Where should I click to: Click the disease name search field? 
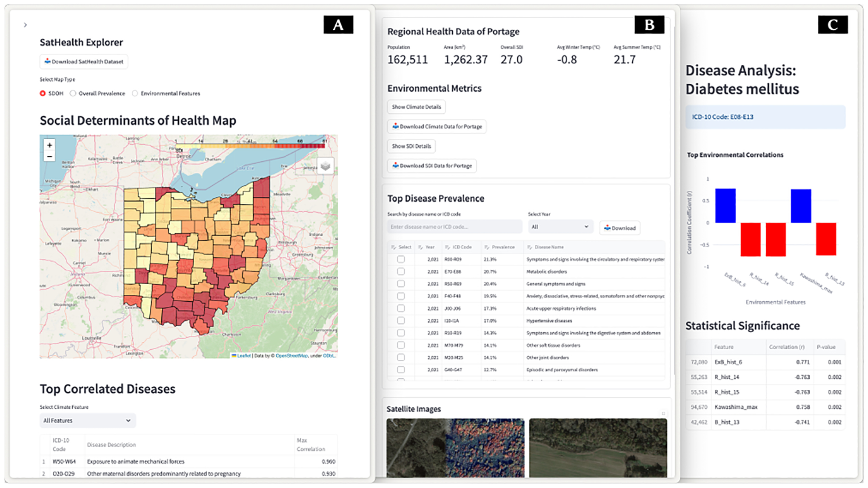[x=454, y=227]
